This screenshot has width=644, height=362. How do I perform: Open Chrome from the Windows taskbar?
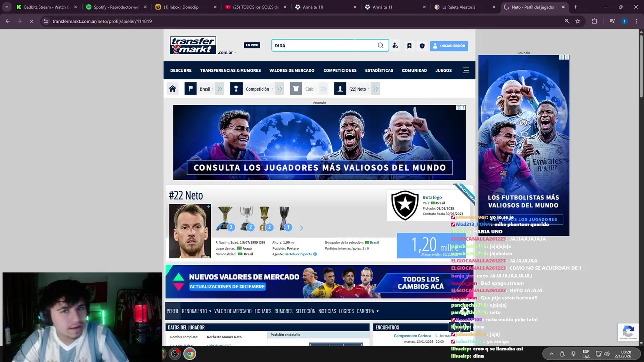click(x=189, y=354)
